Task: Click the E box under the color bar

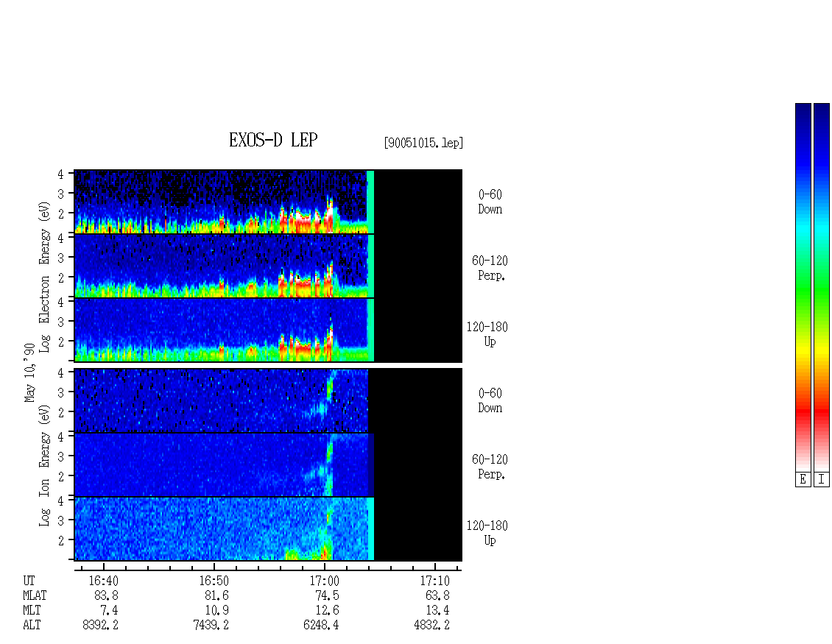Action: tap(803, 479)
